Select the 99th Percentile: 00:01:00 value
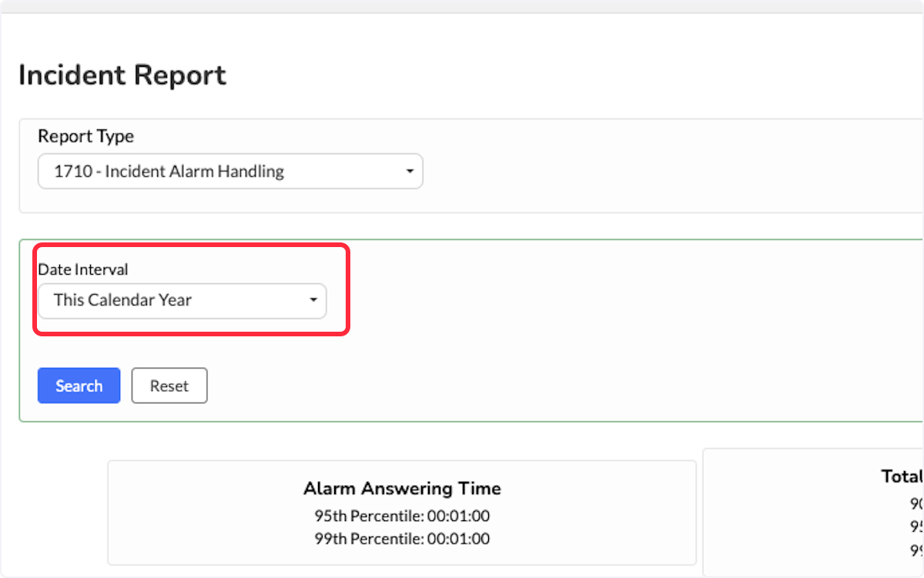Screen dimensions: 924x578 click(402, 539)
